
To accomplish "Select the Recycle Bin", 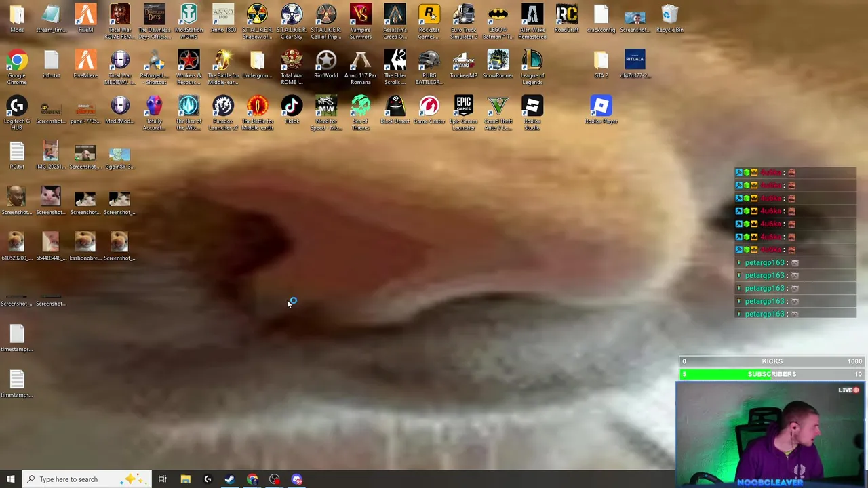I will coord(669,19).
